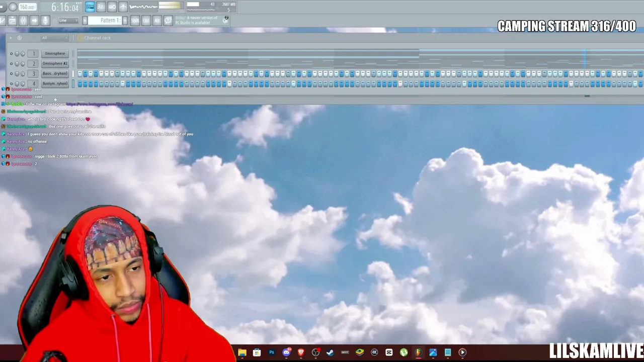Toggle typing keyboard to piano icon

(x=90, y=7)
